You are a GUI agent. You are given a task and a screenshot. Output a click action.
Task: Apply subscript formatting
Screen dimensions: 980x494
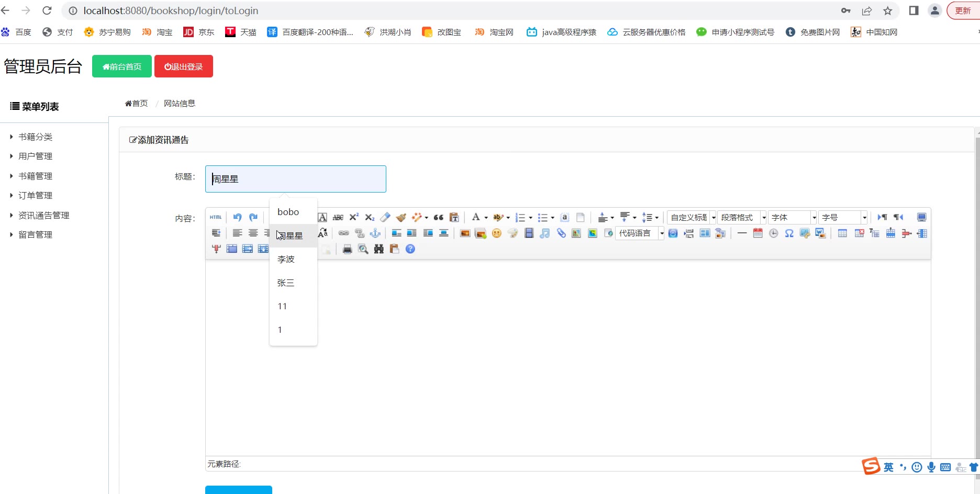coord(370,217)
